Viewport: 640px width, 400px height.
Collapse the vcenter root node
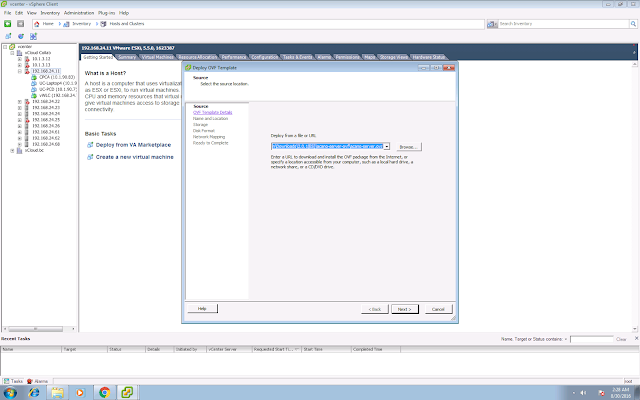[5, 47]
